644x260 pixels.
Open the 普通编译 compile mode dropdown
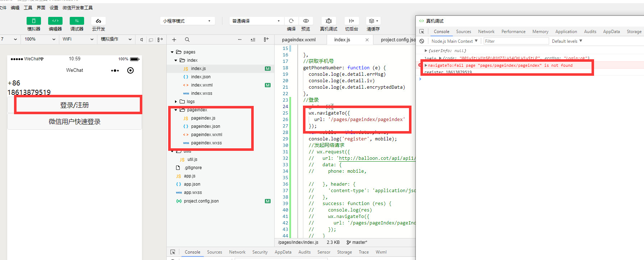[x=257, y=21]
